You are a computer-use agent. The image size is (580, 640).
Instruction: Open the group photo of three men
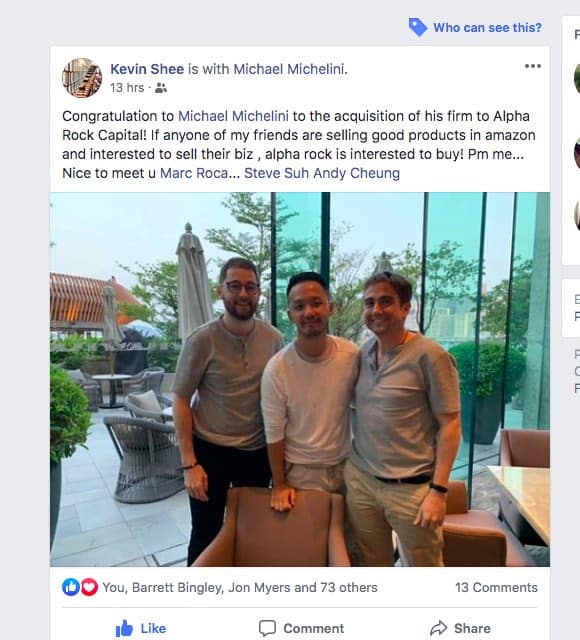(300, 379)
